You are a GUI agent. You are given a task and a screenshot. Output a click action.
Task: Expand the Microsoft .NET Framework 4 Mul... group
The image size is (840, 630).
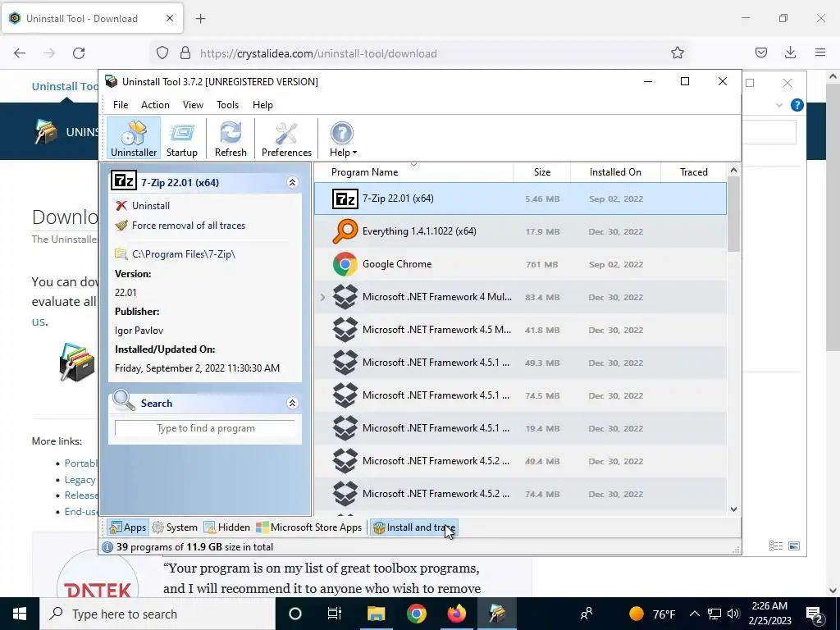[322, 297]
